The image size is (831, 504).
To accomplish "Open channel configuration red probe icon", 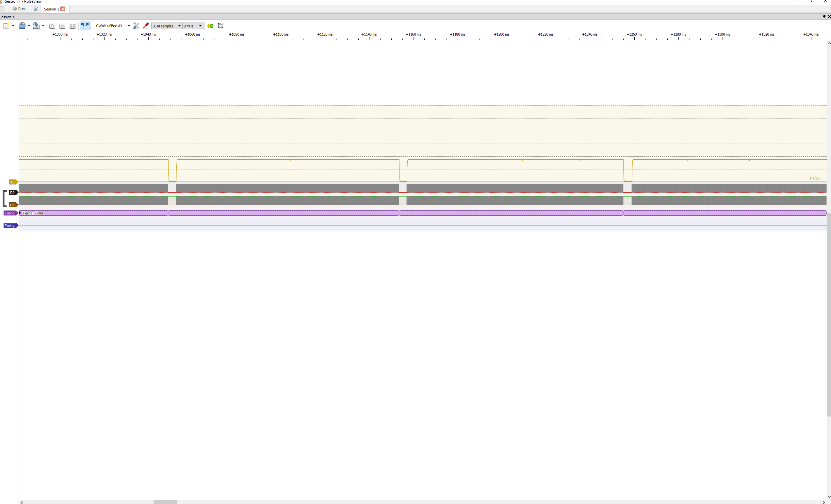I will (x=146, y=25).
